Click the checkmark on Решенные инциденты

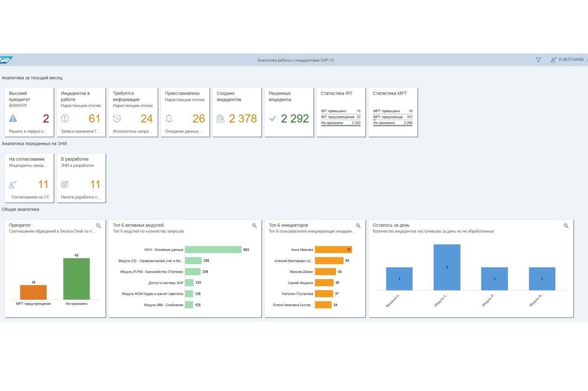tap(273, 119)
